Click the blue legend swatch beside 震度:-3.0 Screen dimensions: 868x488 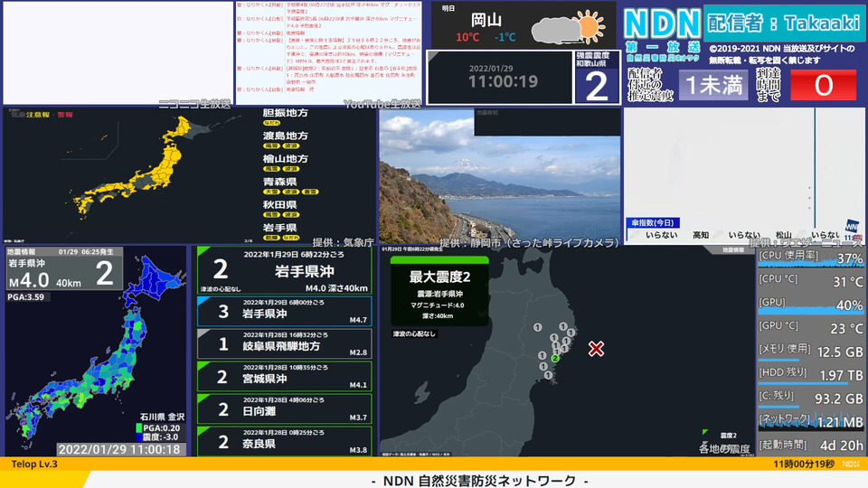click(x=139, y=436)
